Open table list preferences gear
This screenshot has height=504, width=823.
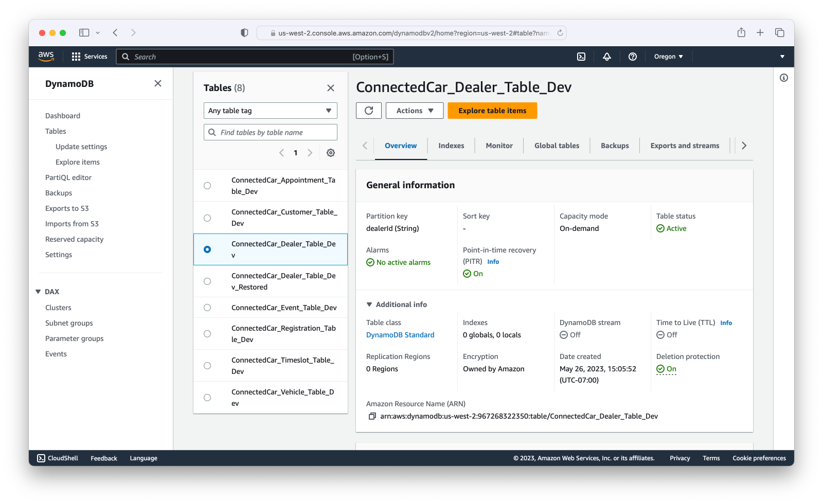click(331, 153)
